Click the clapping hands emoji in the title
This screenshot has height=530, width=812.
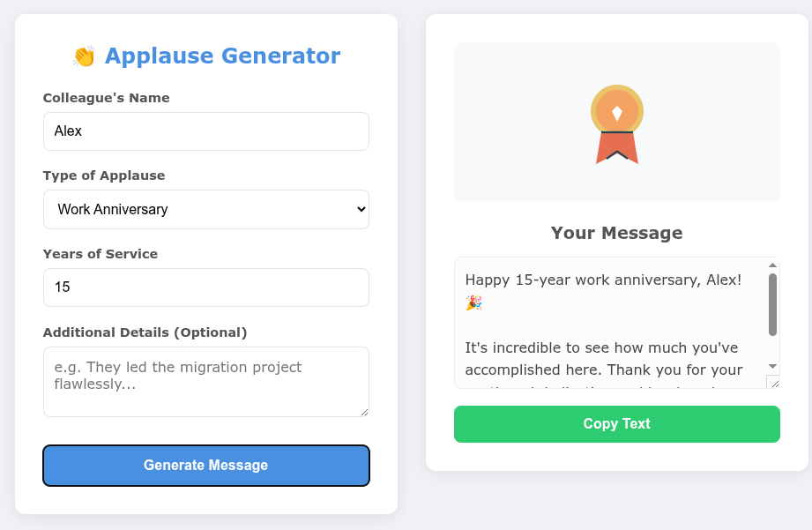coord(85,56)
